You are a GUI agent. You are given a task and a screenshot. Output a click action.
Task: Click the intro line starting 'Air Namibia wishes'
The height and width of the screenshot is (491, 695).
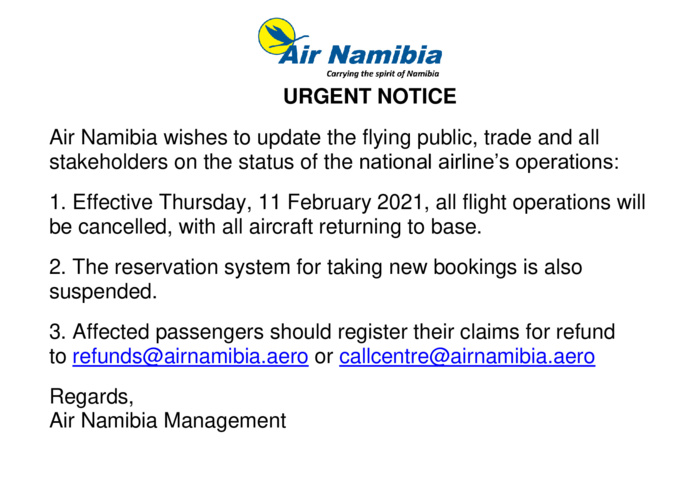[x=324, y=136]
